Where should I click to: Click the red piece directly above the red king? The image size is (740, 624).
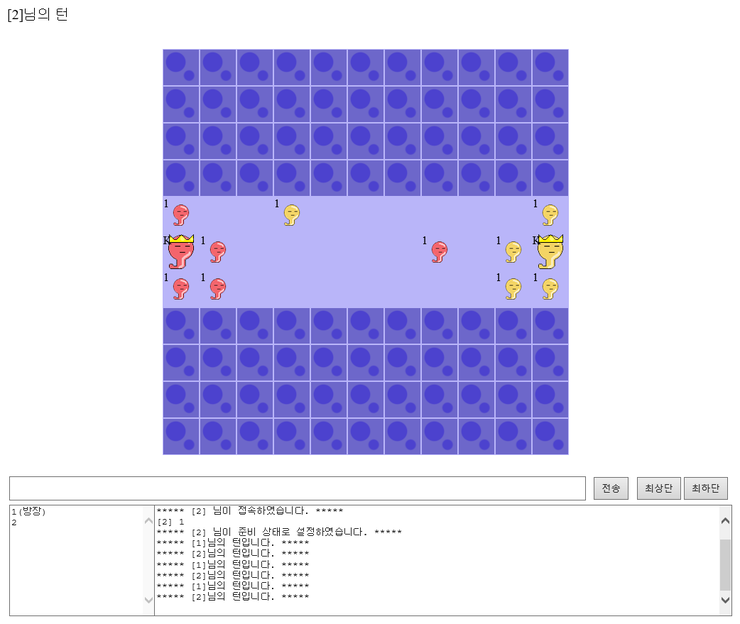point(181,214)
